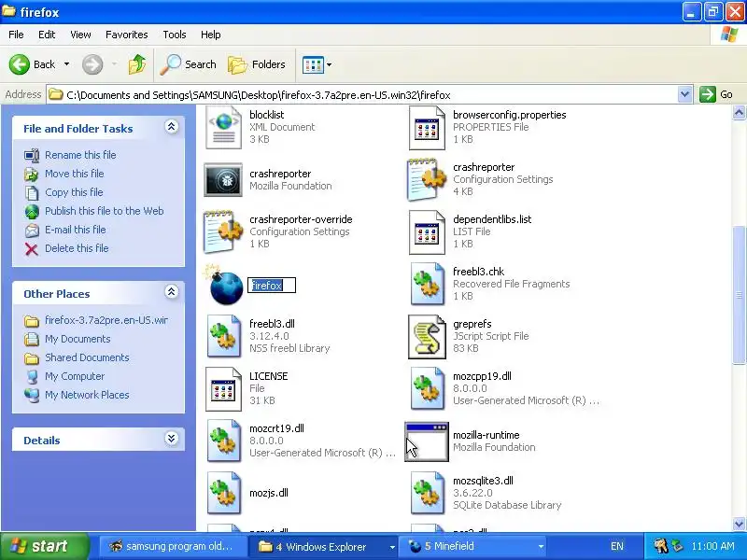
Task: Open the Views dropdown arrow
Action: coord(330,64)
